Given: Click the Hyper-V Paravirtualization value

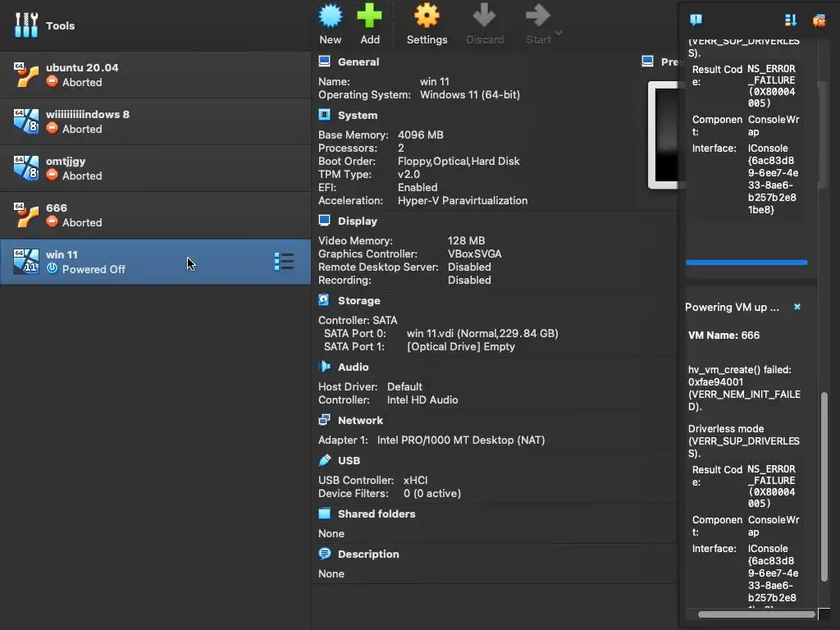Looking at the screenshot, I should pos(463,200).
